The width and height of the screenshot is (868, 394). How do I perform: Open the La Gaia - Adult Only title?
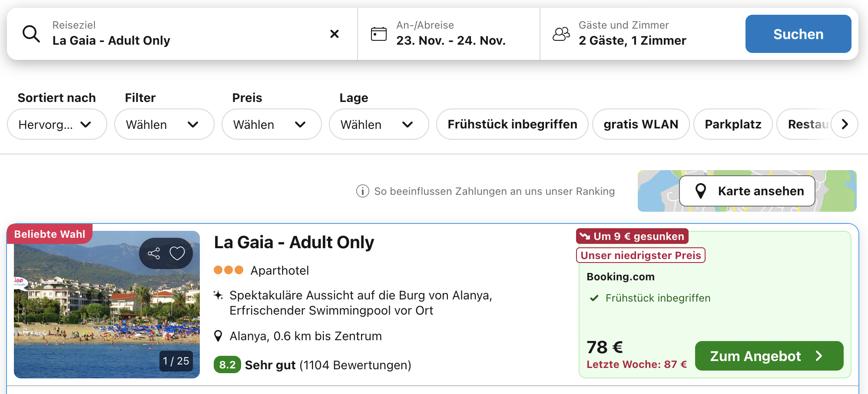click(294, 242)
